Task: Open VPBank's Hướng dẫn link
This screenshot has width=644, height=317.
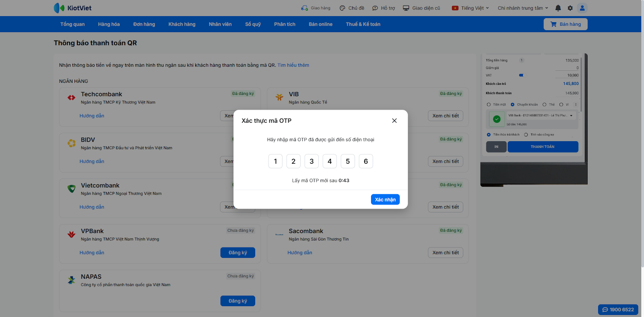Action: (x=92, y=253)
